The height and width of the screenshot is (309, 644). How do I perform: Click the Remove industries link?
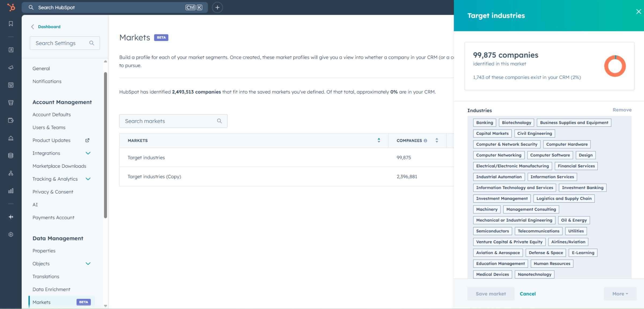coord(622,110)
